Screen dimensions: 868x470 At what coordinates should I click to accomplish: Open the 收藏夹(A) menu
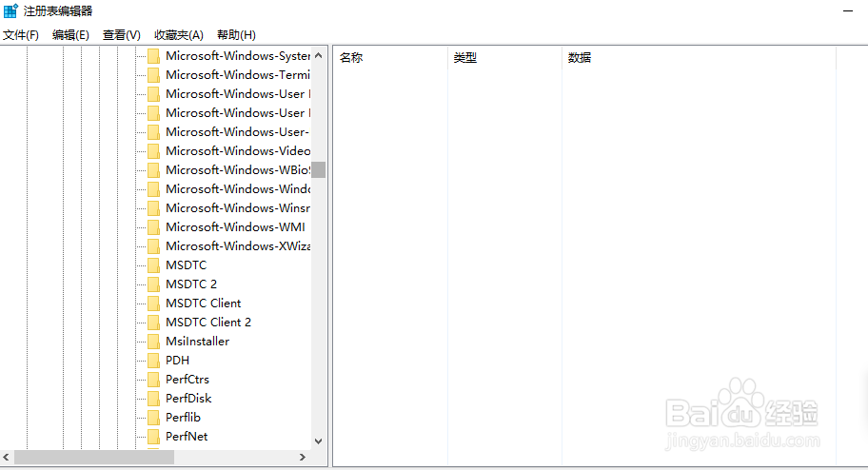tap(178, 35)
